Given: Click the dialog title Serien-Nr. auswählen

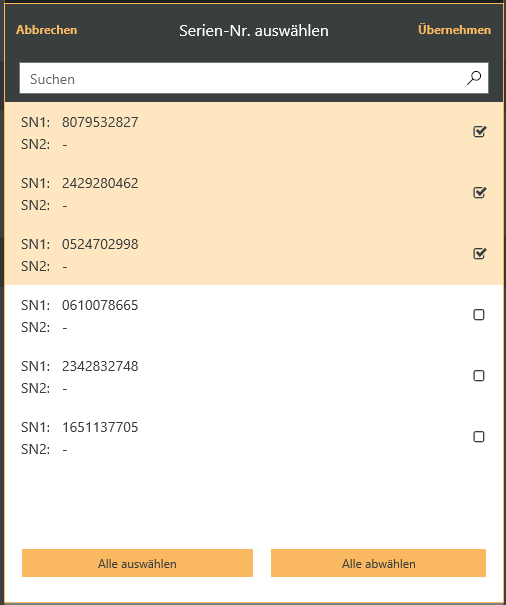Looking at the screenshot, I should pos(254,30).
